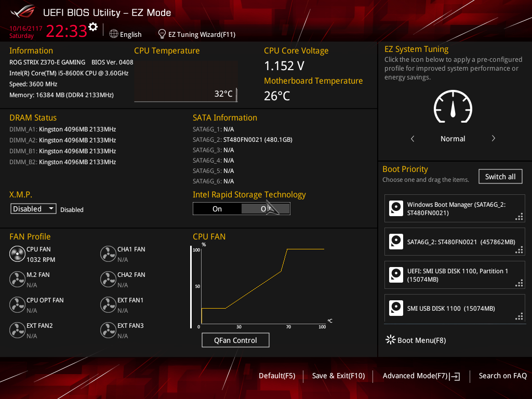532x399 pixels.
Task: Open the English language selector
Action: 126,34
